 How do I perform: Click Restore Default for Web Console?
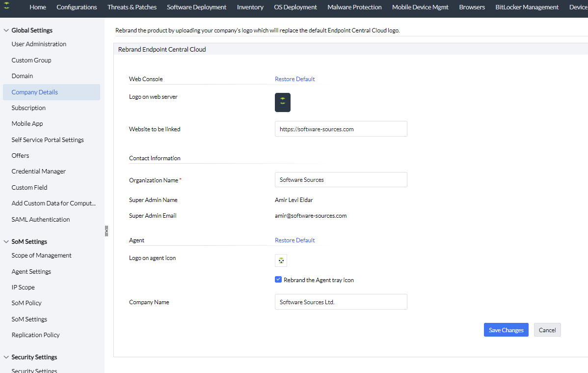(x=294, y=79)
